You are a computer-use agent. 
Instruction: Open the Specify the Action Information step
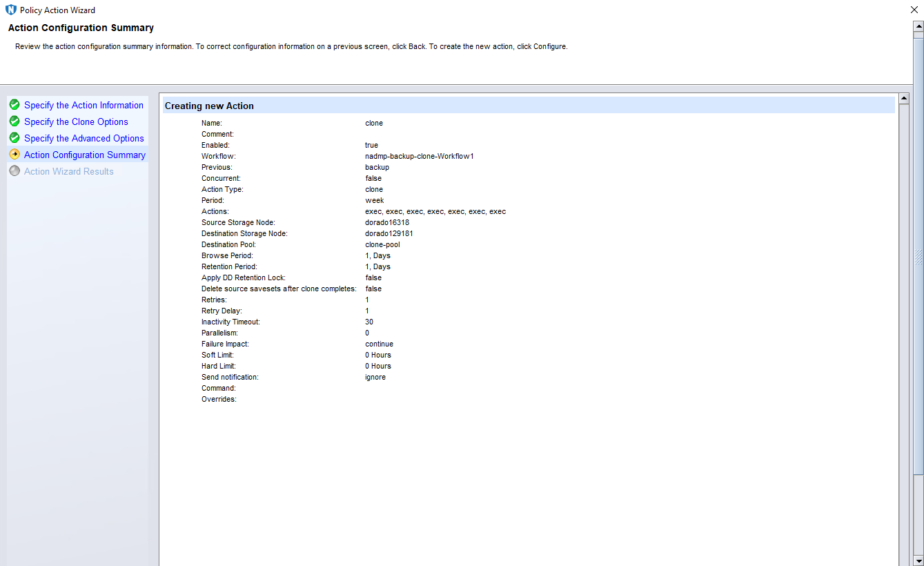[83, 105]
